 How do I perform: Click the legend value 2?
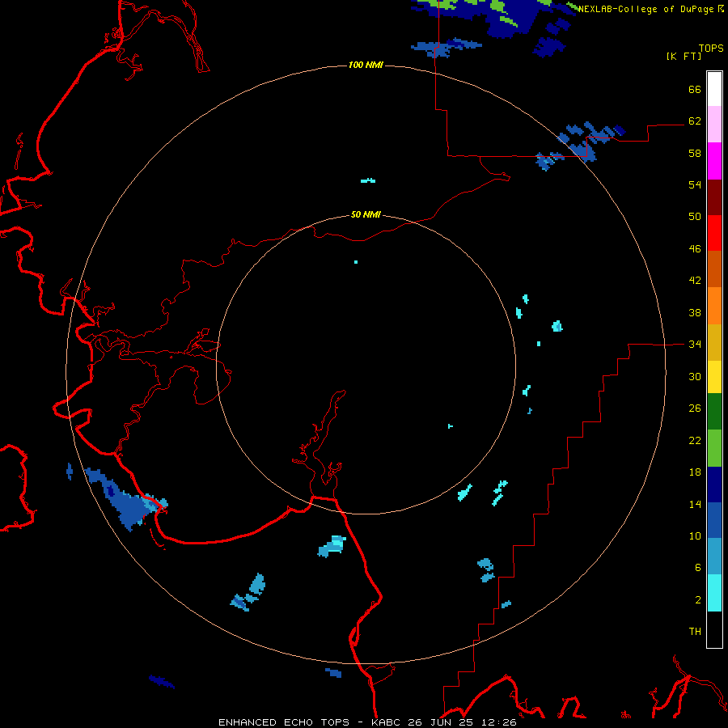point(697,600)
